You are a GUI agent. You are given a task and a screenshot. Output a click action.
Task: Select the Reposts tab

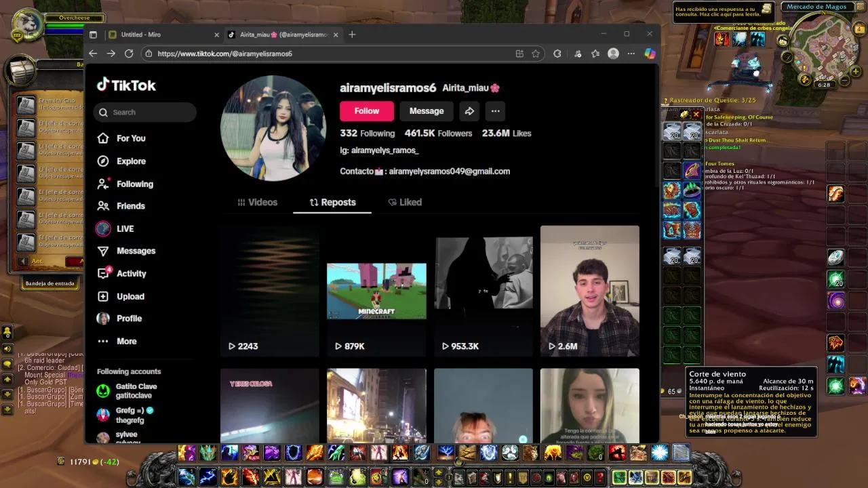click(x=332, y=202)
